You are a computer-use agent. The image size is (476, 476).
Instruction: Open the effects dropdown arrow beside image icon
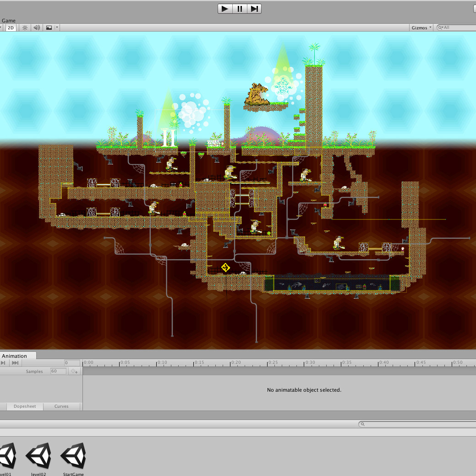57,27
